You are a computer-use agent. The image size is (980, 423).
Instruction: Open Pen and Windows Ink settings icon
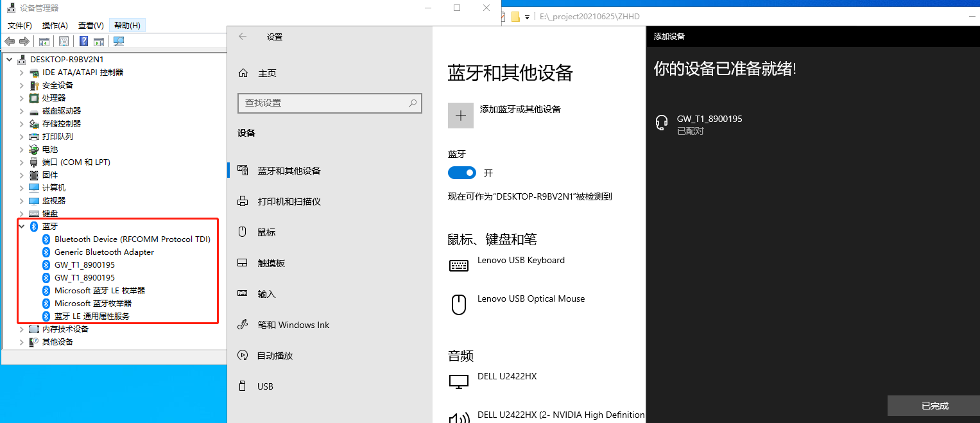[x=243, y=324]
